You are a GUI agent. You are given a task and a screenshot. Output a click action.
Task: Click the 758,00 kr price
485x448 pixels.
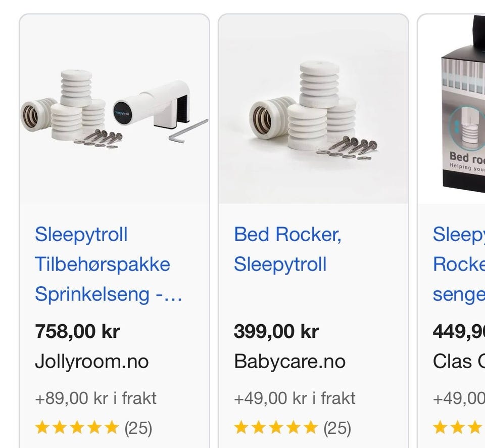point(77,332)
